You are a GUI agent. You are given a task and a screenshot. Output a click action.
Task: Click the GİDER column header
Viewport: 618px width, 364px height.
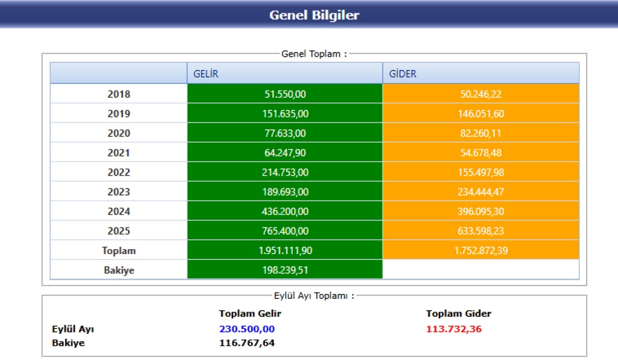(403, 74)
